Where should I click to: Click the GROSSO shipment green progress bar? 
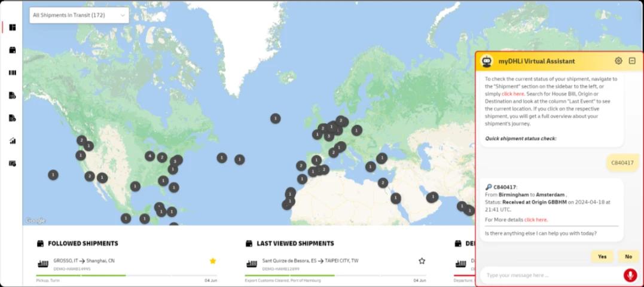point(81,276)
